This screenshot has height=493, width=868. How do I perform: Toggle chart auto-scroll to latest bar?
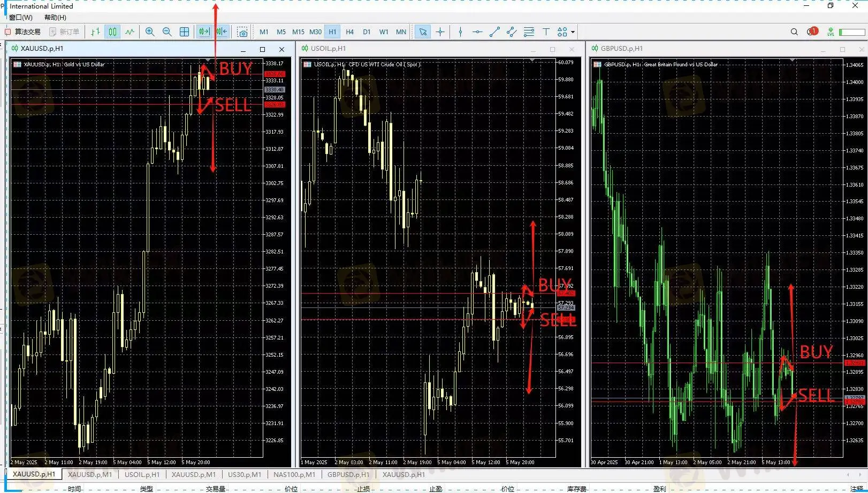tap(204, 32)
